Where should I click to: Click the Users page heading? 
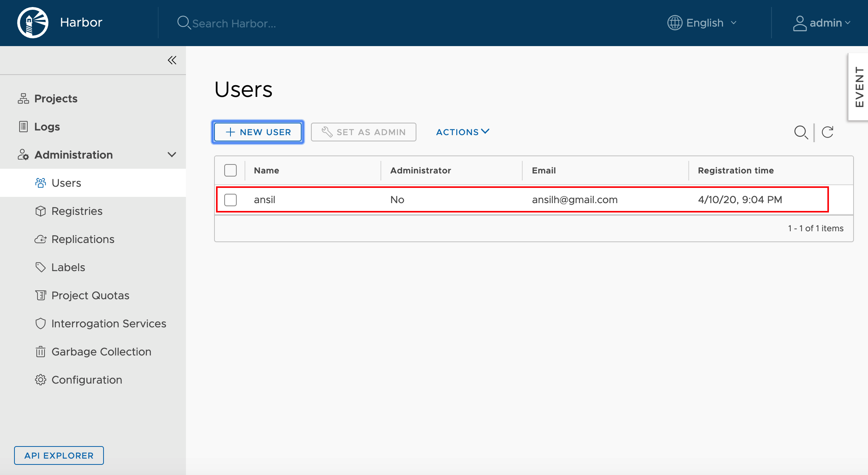(x=243, y=89)
